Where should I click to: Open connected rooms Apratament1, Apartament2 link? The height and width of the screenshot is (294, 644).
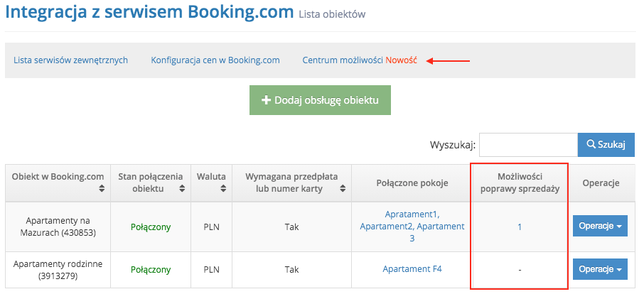(412, 226)
